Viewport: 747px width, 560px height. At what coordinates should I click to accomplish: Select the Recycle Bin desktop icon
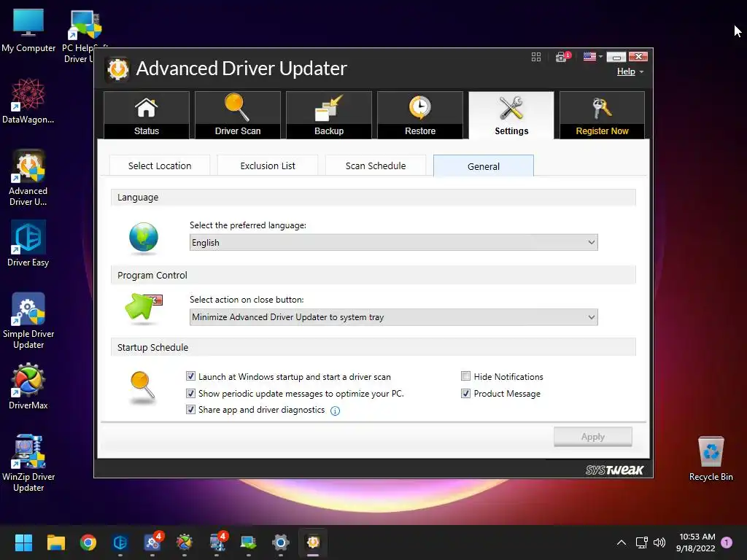[711, 459]
